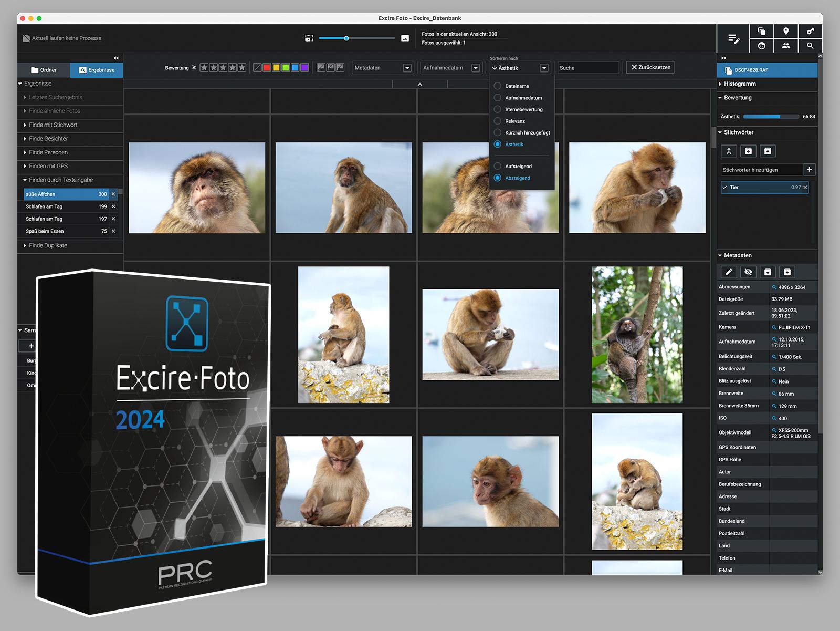Click the Zurücksetzen reset button

point(650,67)
